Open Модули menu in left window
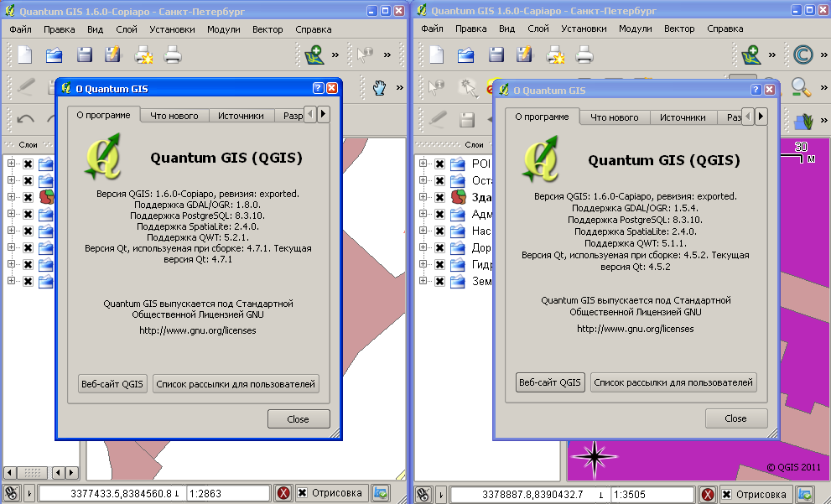Viewport: 831px width, 504px height. pos(224,29)
